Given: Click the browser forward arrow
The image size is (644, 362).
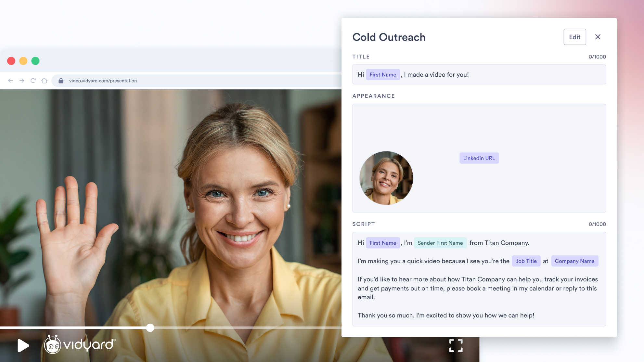Looking at the screenshot, I should click(22, 81).
